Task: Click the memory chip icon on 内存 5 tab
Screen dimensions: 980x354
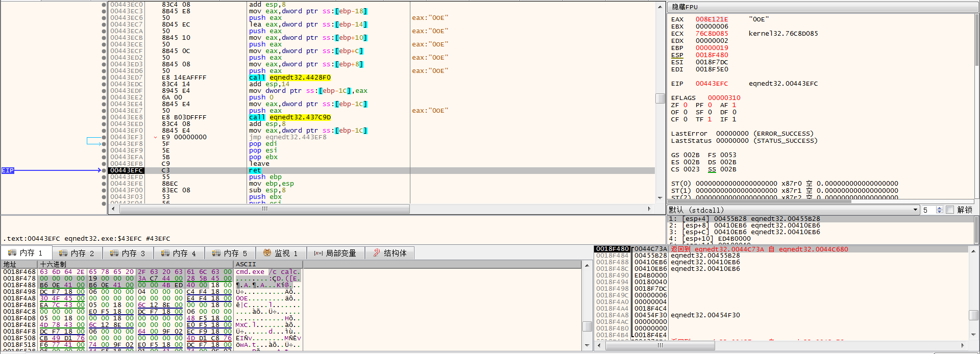Action: pos(215,253)
